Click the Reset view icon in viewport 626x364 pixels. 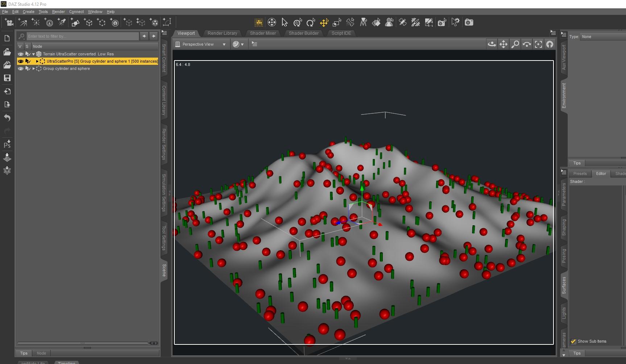point(550,44)
